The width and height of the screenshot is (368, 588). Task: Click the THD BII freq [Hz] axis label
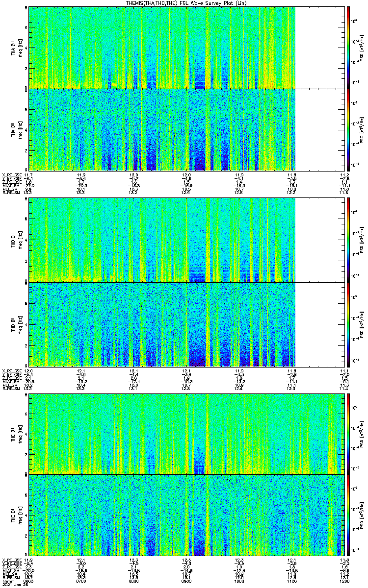[x=20, y=324]
